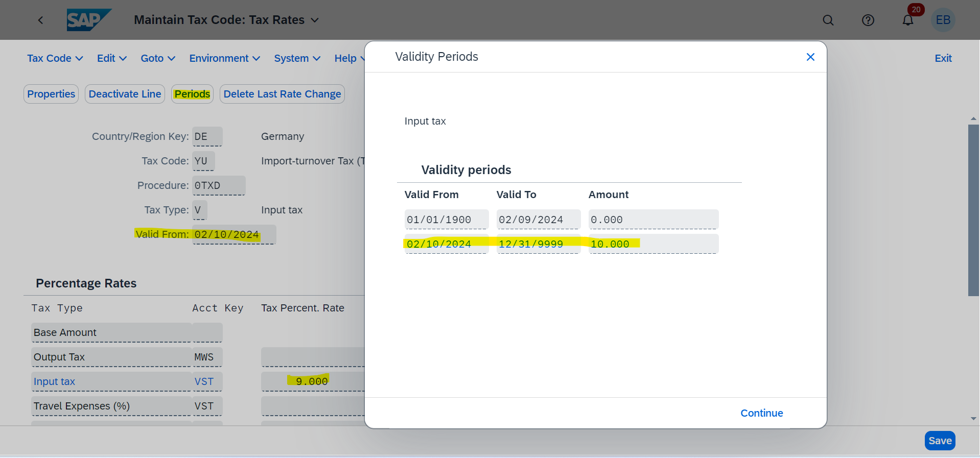Open notifications bell icon

click(x=908, y=20)
